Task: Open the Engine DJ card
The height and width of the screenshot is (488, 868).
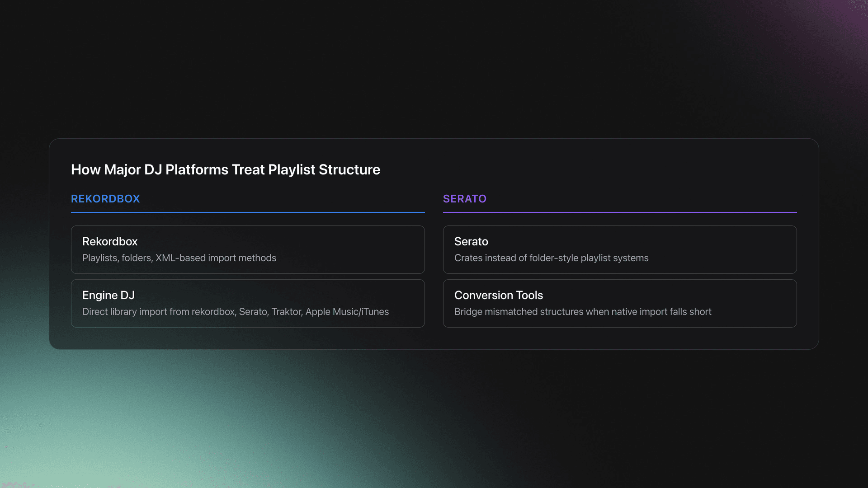Action: point(248,303)
